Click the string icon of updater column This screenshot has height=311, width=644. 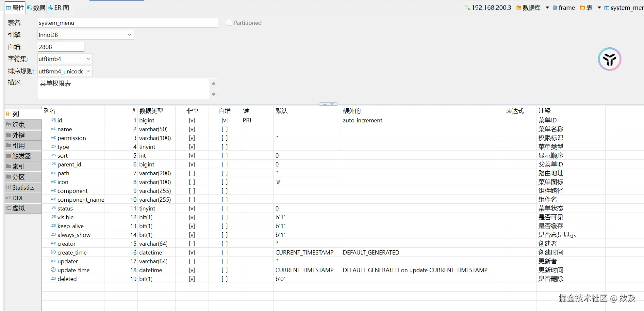(53, 261)
